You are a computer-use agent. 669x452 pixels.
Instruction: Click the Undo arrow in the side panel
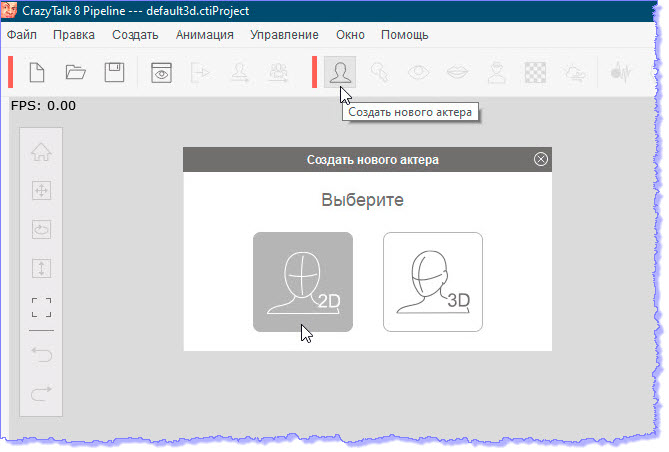pyautogui.click(x=41, y=354)
